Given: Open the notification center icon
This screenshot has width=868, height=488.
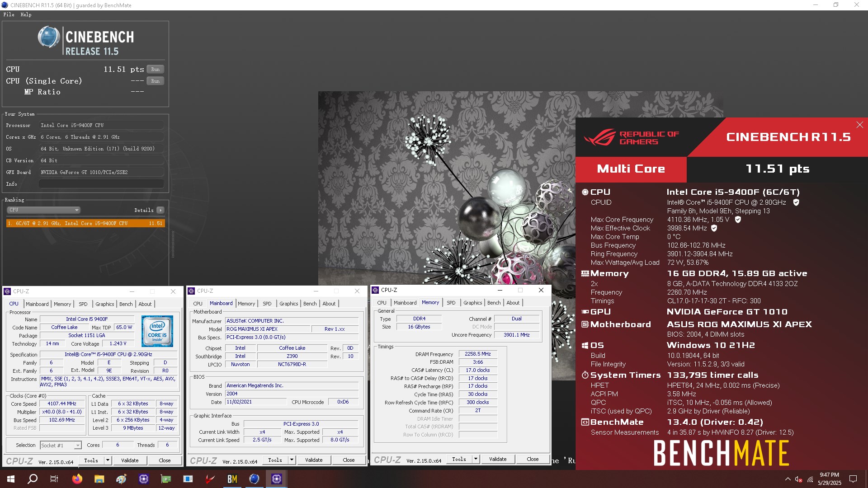Looking at the screenshot, I should pyautogui.click(x=853, y=479).
